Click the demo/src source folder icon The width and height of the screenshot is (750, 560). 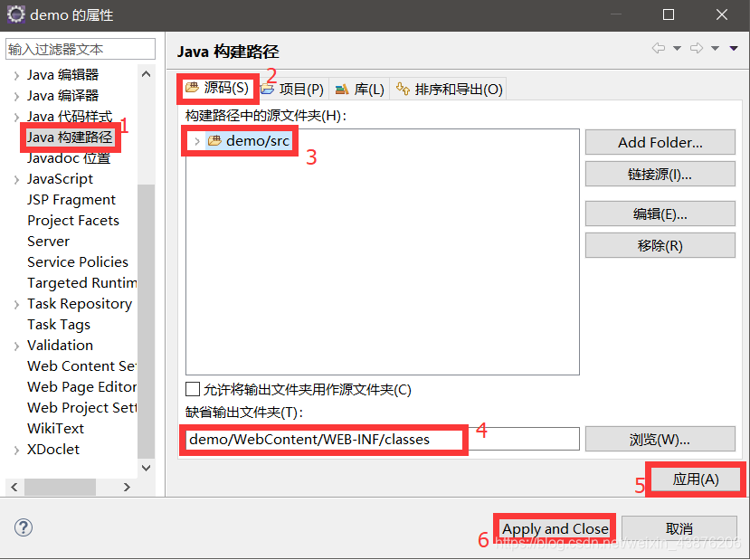[214, 140]
